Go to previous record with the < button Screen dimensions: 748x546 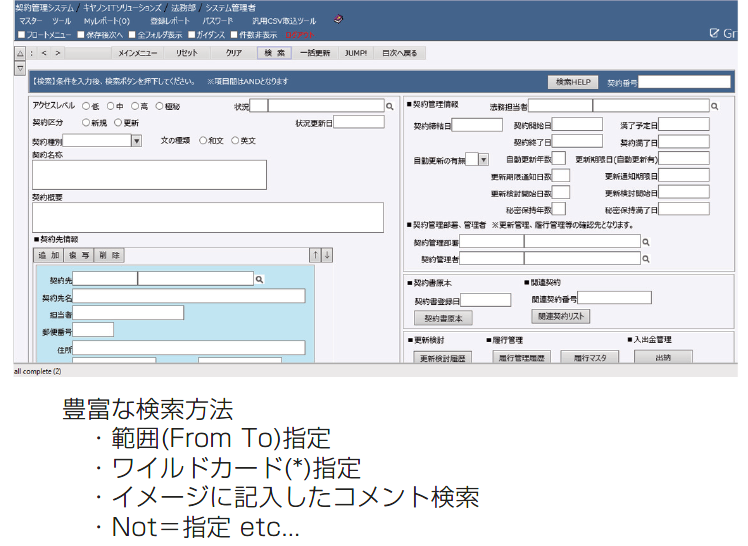click(44, 53)
